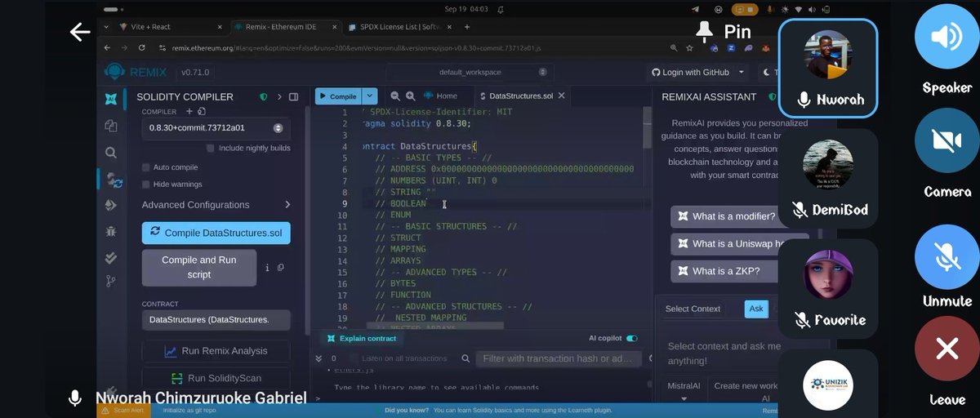This screenshot has width=980, height=418.
Task: Click Compile DataStructures.sol button
Action: coord(216,233)
